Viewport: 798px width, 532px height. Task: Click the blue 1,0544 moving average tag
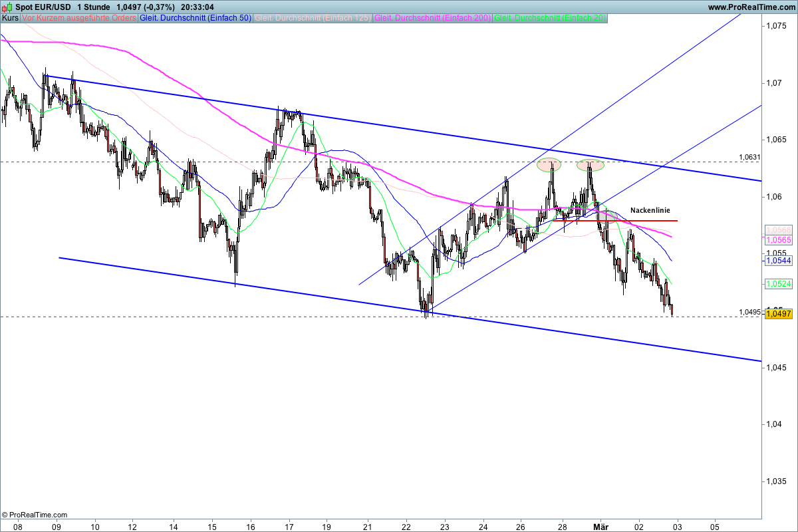pyautogui.click(x=778, y=261)
